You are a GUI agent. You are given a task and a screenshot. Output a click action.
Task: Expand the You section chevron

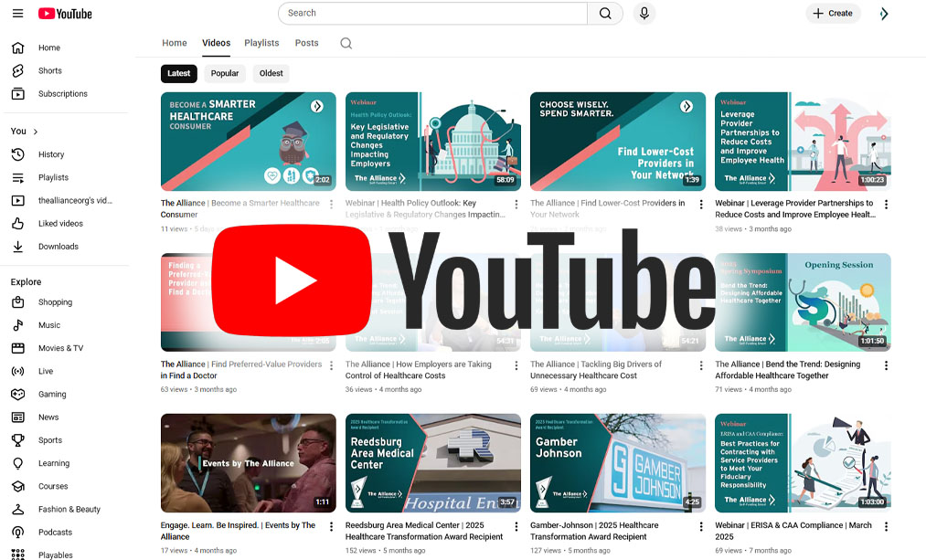(36, 132)
